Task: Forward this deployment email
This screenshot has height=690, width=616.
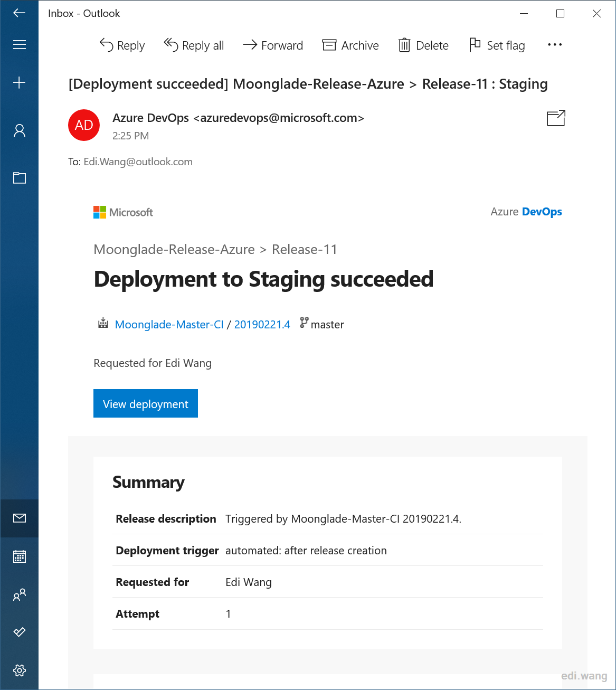Action: pos(273,45)
